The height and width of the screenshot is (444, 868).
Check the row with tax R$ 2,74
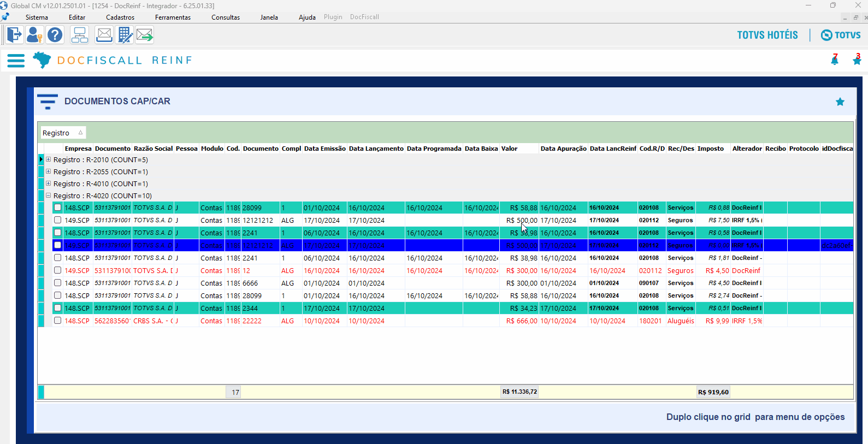(57, 295)
